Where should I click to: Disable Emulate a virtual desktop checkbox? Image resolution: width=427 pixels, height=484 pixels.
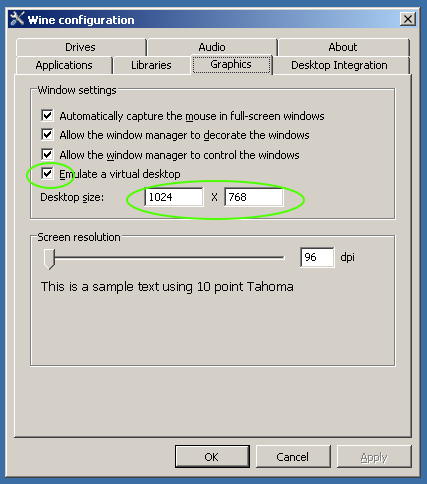tap(47, 173)
